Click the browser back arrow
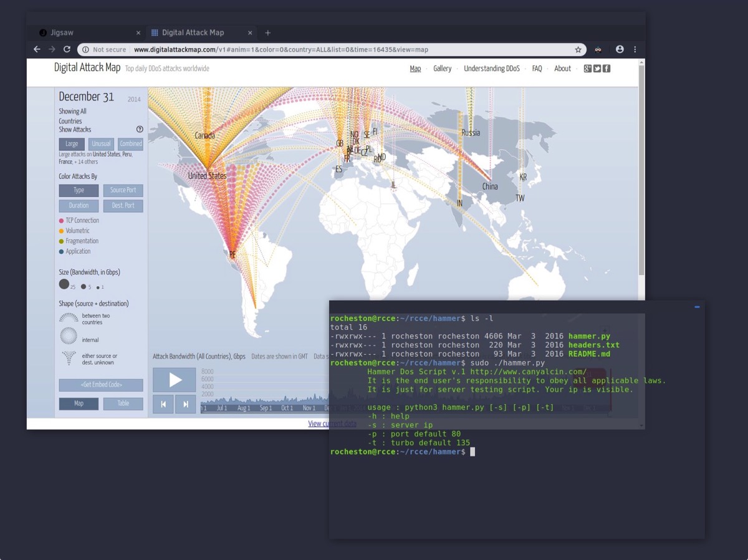 [x=37, y=49]
